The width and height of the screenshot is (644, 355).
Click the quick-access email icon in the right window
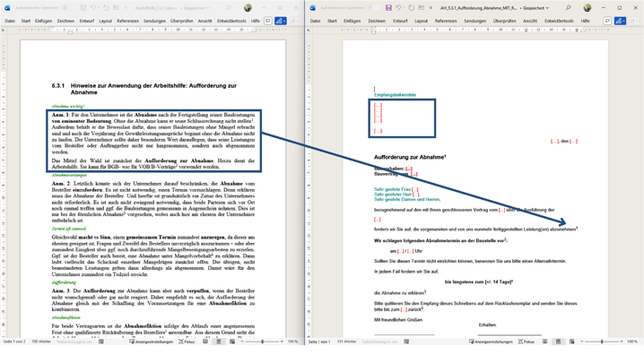click(422, 8)
